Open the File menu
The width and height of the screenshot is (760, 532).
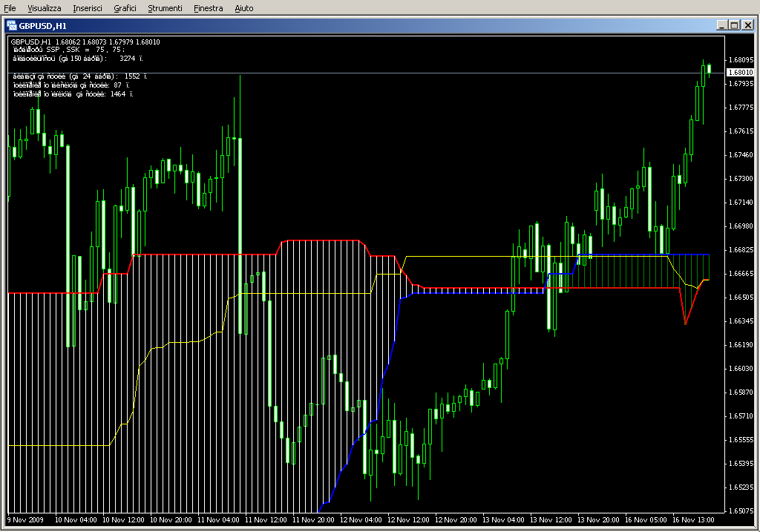click(10, 8)
